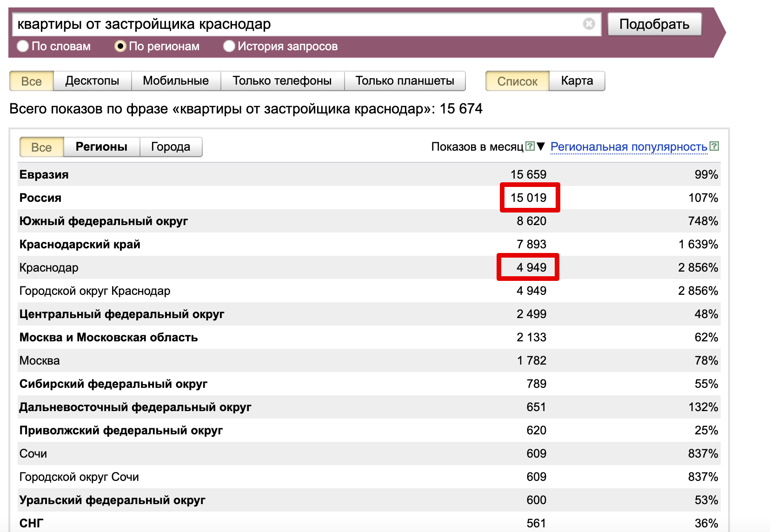The height and width of the screenshot is (532, 770).
Task: Click the 1 639% popularity value
Action: pyautogui.click(x=698, y=244)
